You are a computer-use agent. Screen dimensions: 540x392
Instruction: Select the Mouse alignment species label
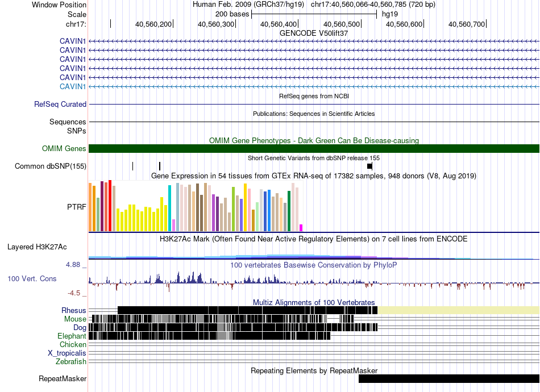75,319
